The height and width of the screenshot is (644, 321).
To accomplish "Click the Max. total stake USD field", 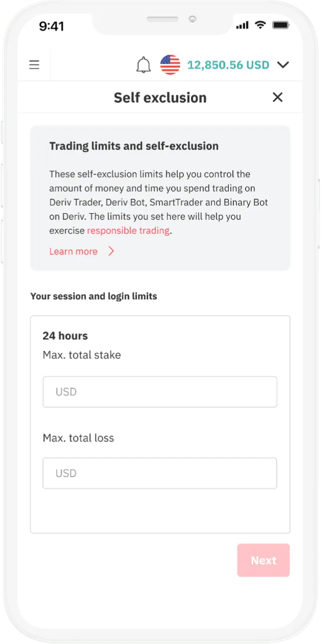I will pyautogui.click(x=160, y=392).
